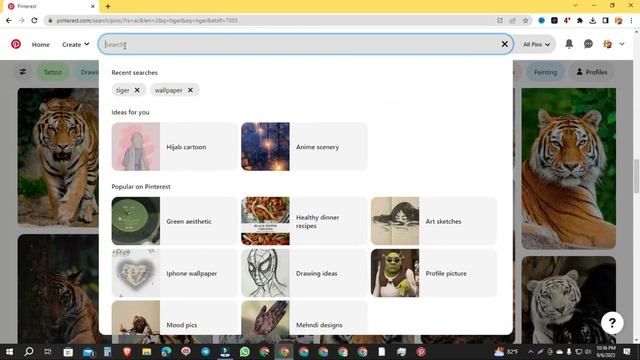Open Windows taskbar search
Image resolution: width=640 pixels, height=360 pixels.
point(29,351)
